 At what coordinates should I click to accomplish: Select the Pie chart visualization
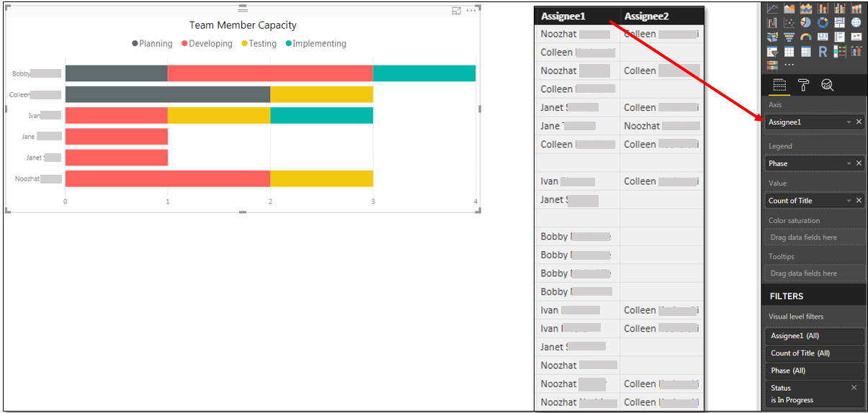point(806,22)
